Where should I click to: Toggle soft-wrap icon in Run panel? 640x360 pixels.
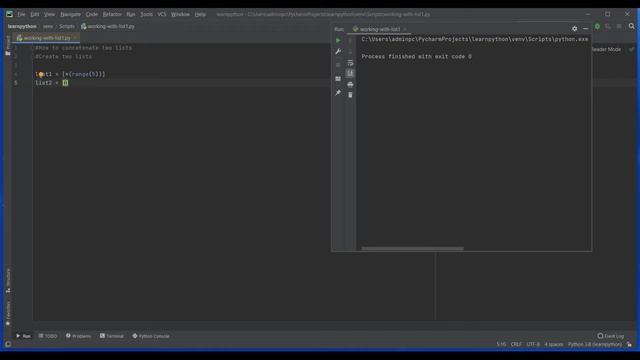coord(350,63)
